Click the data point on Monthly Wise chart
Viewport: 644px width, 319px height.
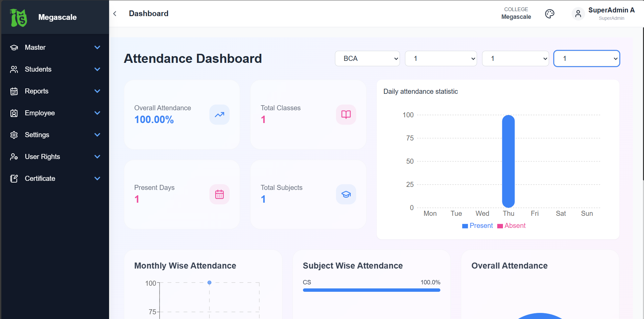pos(209,283)
